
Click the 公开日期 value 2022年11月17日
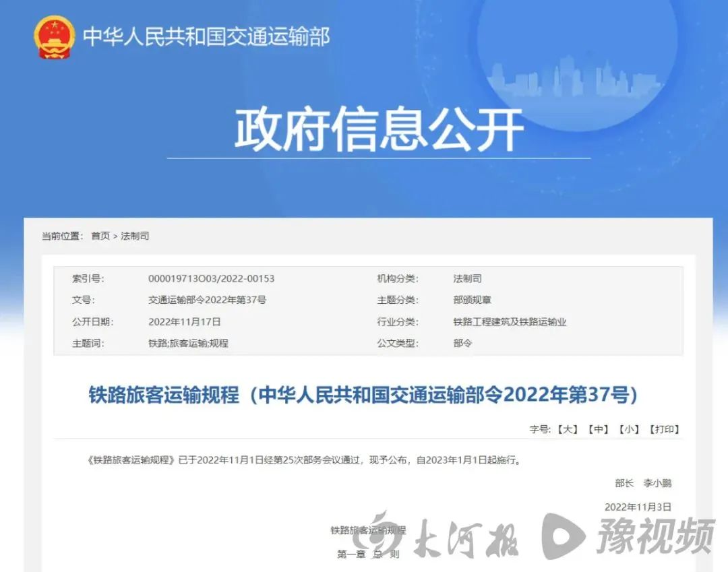click(x=184, y=321)
